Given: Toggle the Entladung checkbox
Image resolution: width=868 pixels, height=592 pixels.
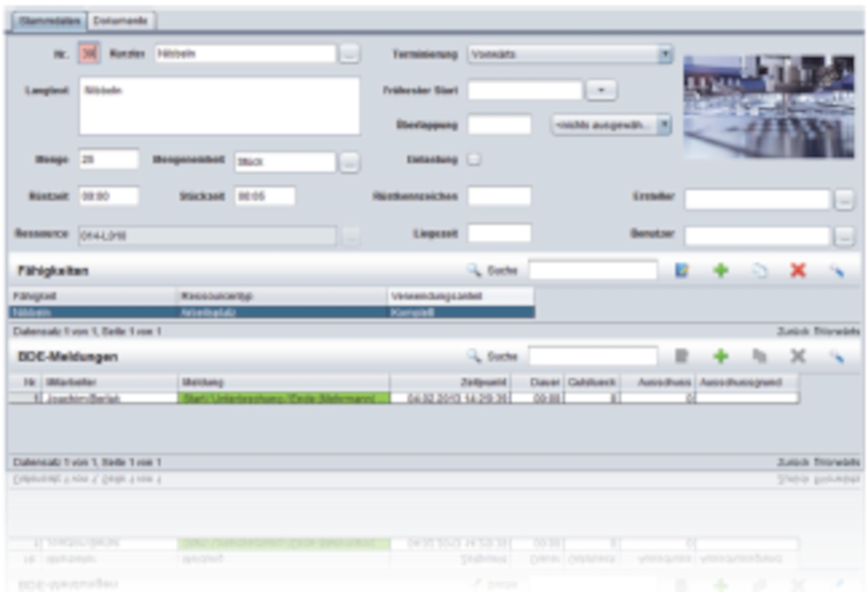Looking at the screenshot, I should pos(474,159).
